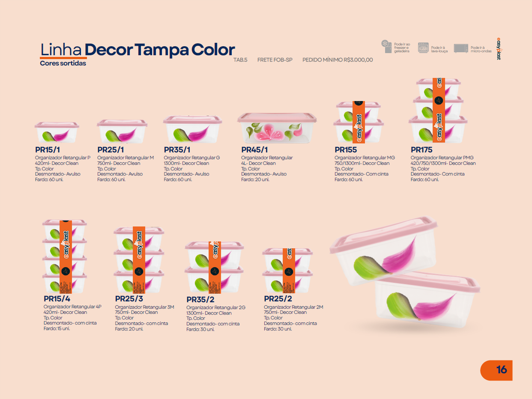Click the freezer and fridge snowflake icon
The height and width of the screenshot is (399, 532).
[387, 46]
